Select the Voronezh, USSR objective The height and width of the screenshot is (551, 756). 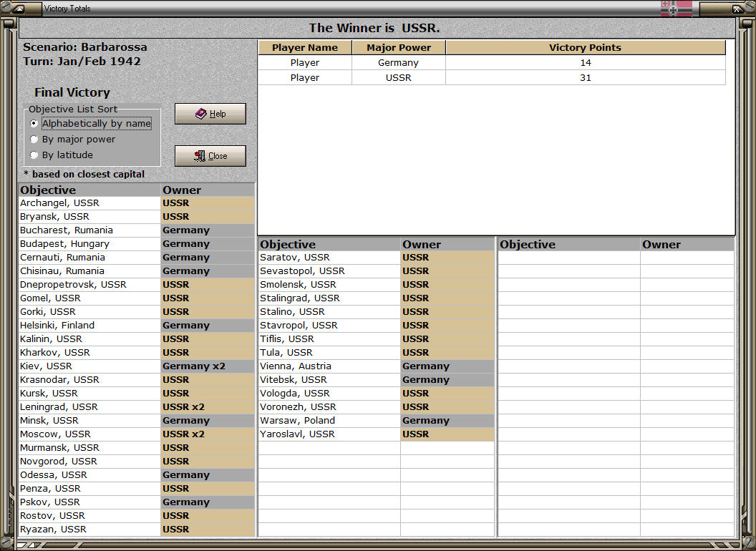[329, 407]
